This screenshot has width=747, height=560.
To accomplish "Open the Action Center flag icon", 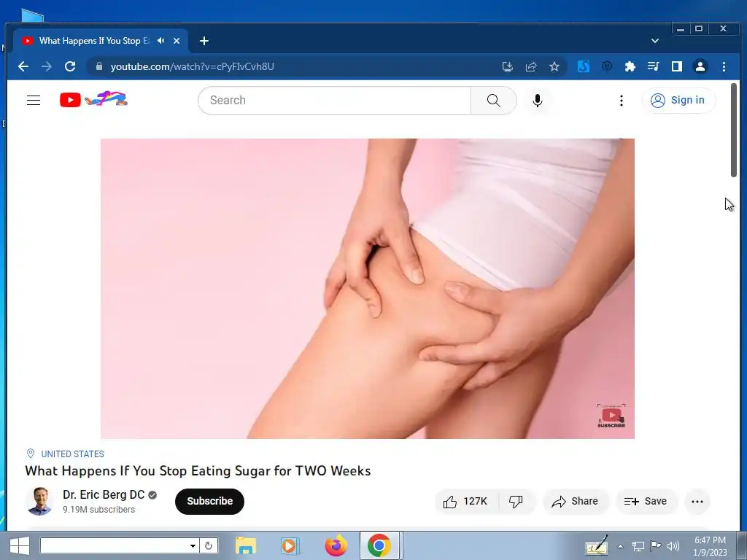I will click(x=656, y=546).
